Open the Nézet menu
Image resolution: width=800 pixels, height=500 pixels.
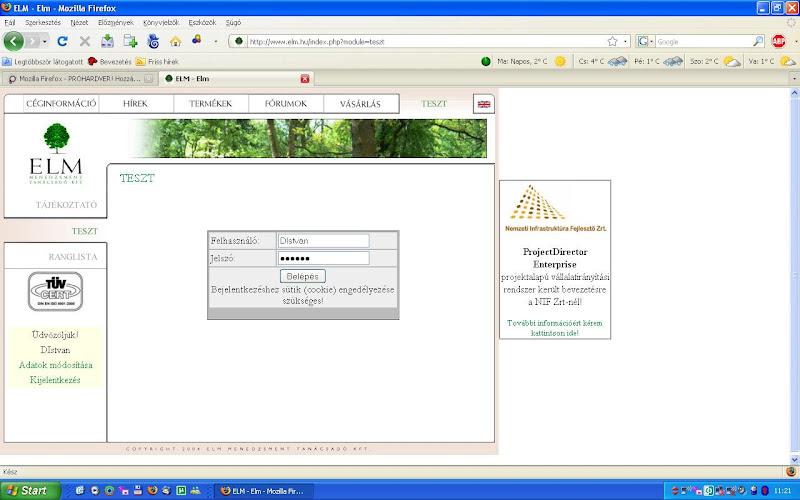79,22
